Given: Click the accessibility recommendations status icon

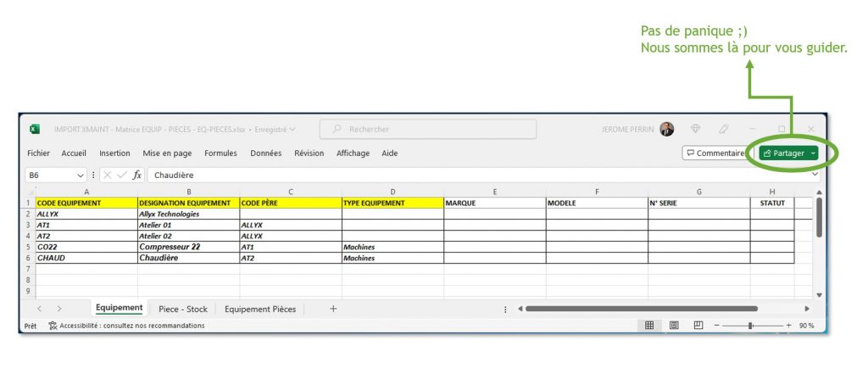Looking at the screenshot, I should click(x=53, y=326).
